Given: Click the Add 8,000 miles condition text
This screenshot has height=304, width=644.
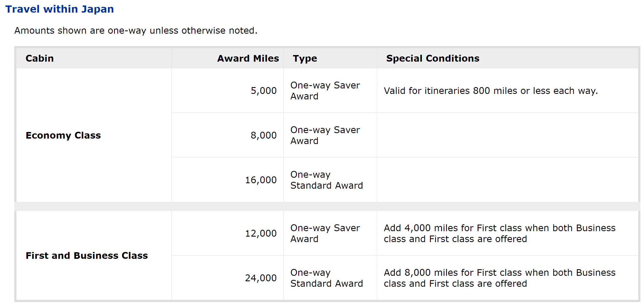Looking at the screenshot, I should (x=500, y=278).
